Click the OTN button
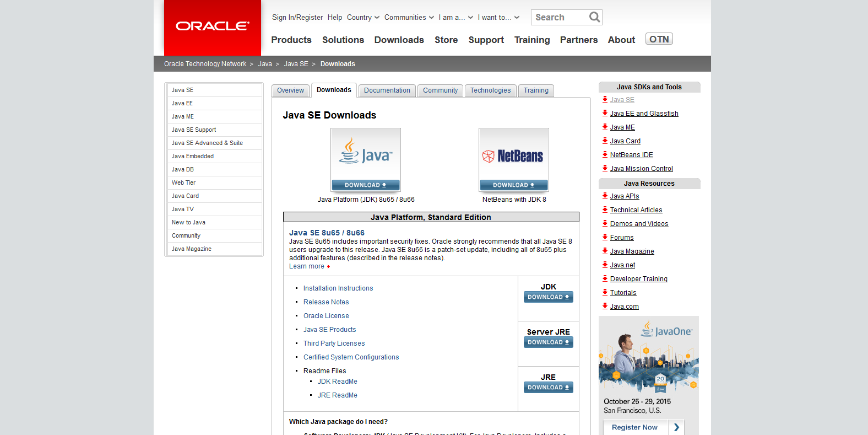Image resolution: width=868 pixels, height=435 pixels. (x=659, y=39)
